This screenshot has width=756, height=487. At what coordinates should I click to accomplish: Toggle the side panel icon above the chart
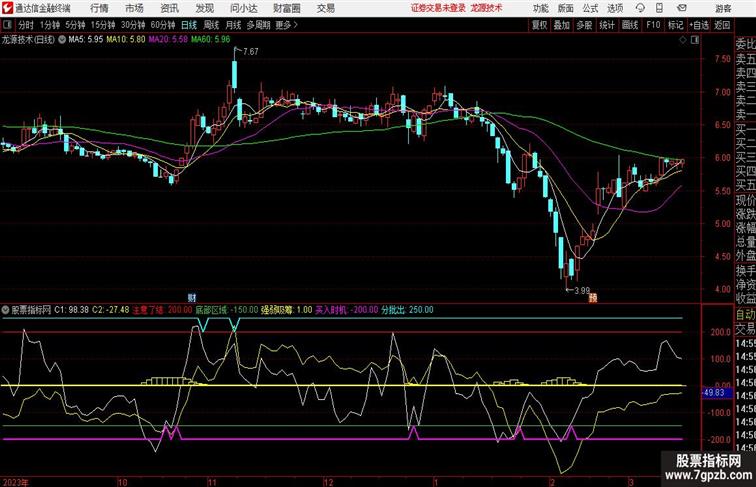(x=695, y=40)
